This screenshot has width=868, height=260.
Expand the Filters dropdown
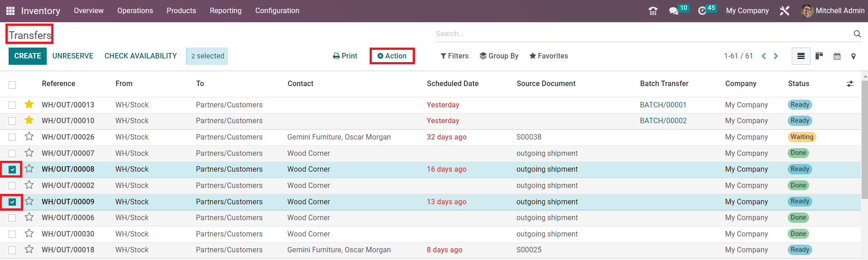point(454,56)
